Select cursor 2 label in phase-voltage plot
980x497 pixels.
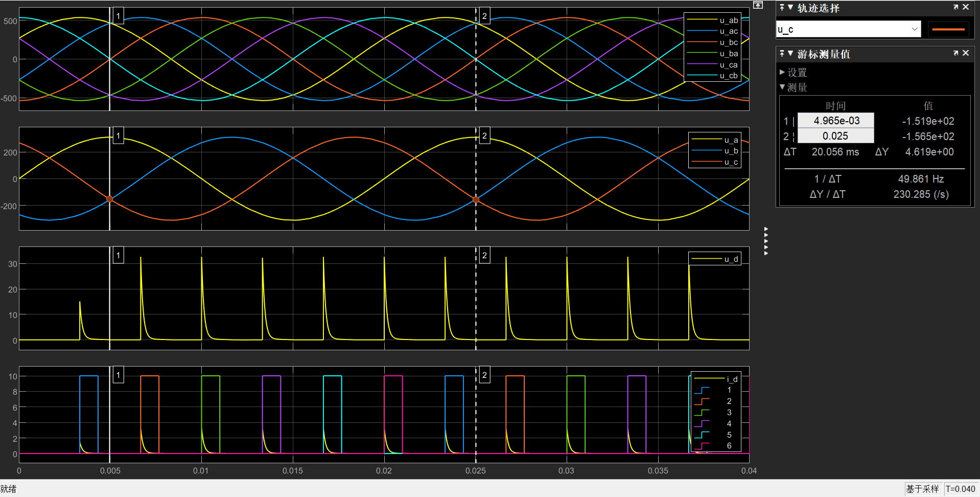point(484,135)
